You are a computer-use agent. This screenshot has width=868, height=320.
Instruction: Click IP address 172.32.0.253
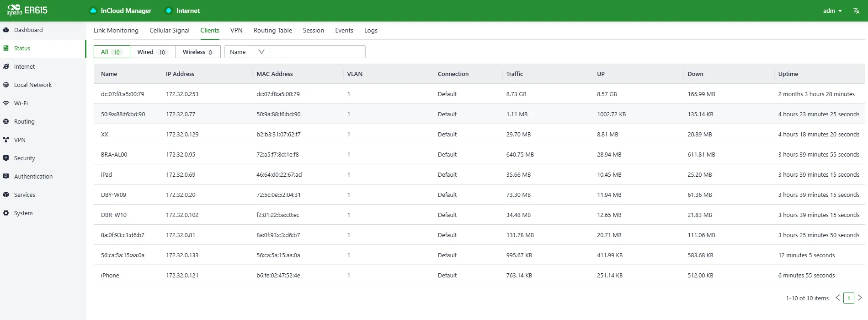(182, 94)
